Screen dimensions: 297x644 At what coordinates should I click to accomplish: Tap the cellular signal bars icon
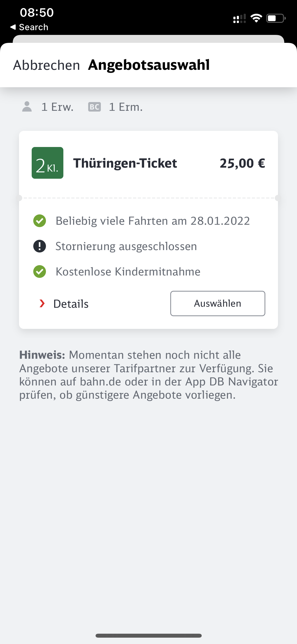click(239, 19)
